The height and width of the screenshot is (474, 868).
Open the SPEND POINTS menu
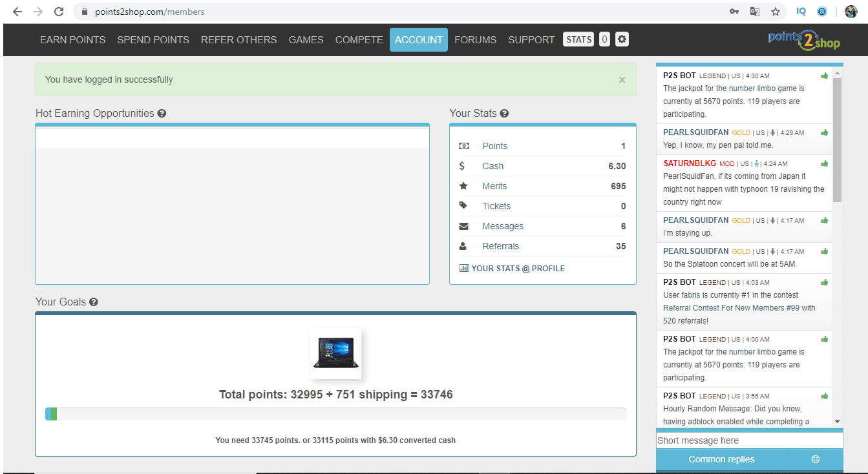click(153, 39)
